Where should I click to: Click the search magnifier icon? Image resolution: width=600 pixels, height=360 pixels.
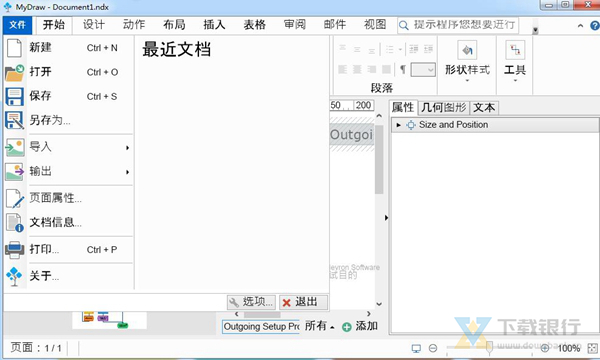[x=403, y=26]
